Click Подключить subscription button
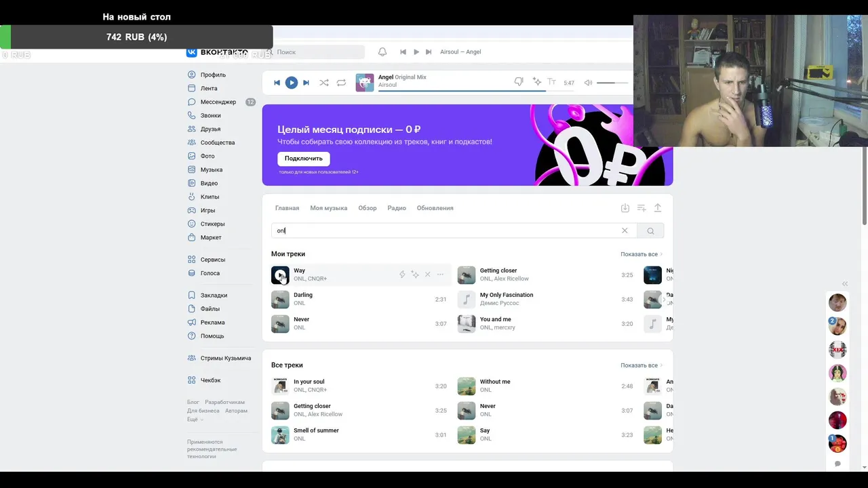The image size is (868, 488). point(303,159)
